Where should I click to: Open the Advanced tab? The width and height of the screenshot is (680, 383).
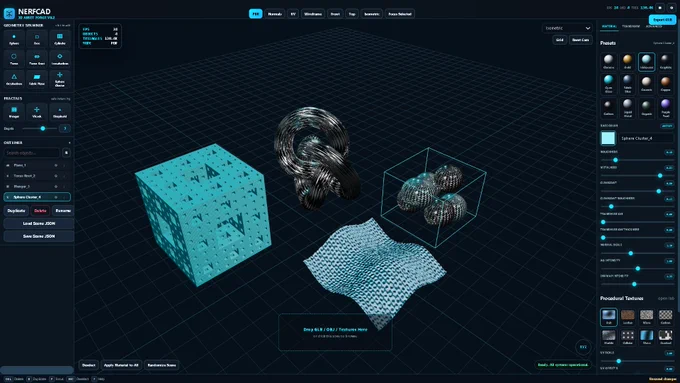coord(654,26)
